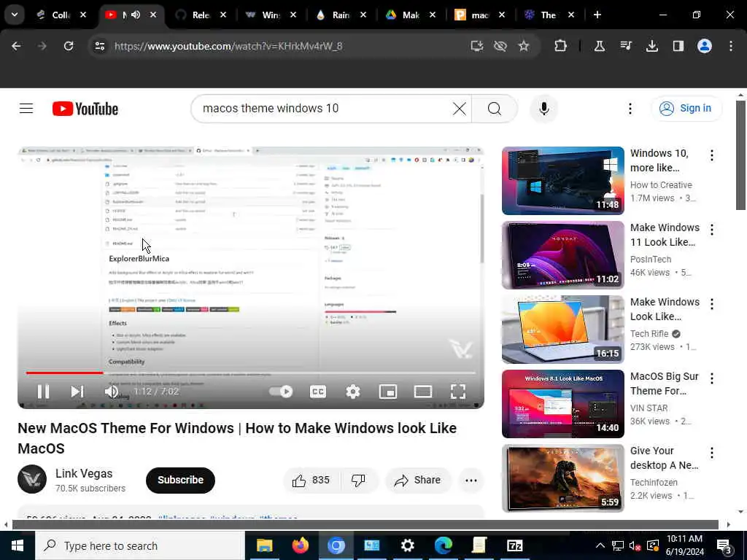The image size is (747, 560).
Task: Open media controls in browser toolbar
Action: pyautogui.click(x=626, y=46)
